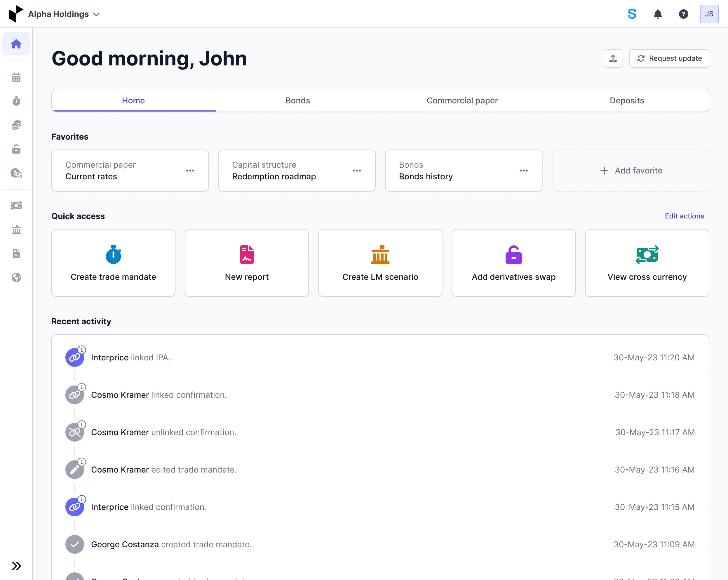Open Create LM scenario quick access

point(380,263)
